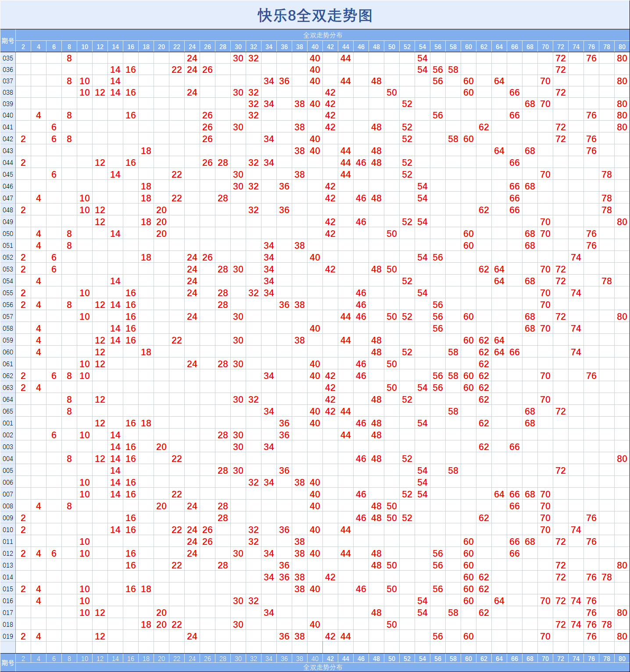
Task: Click number 64 in row 053
Action: 499,269
